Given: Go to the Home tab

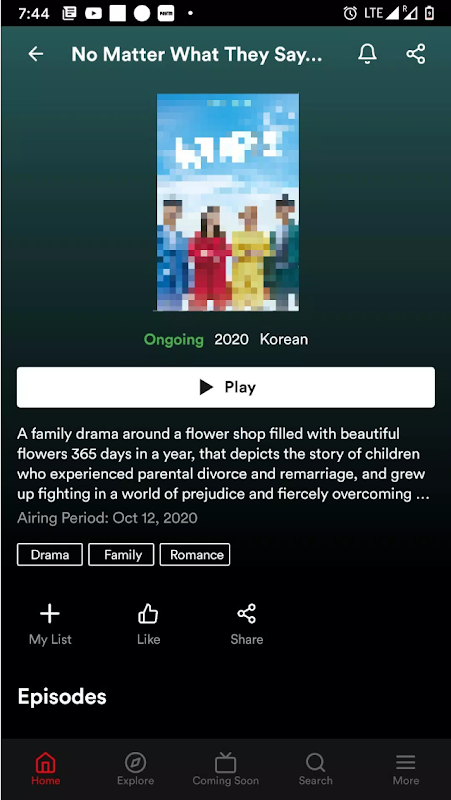Looking at the screenshot, I should [45, 769].
